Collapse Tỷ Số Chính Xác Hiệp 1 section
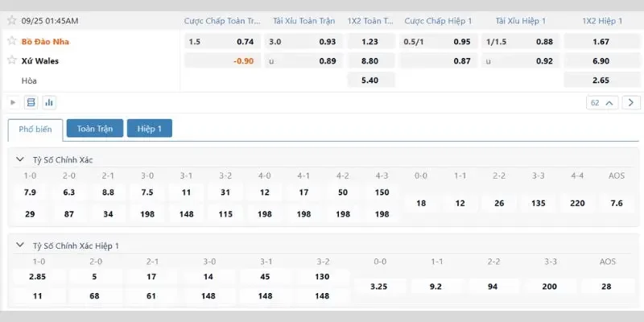 pyautogui.click(x=19, y=246)
